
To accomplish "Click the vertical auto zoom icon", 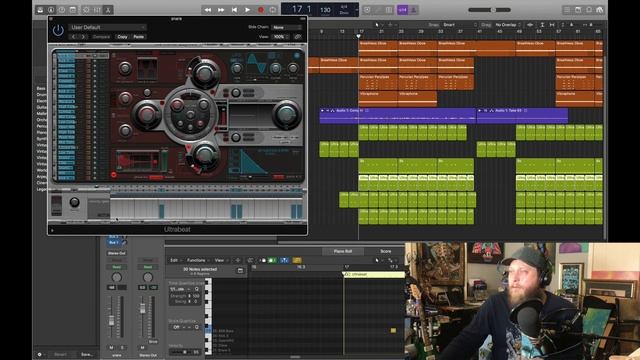I will click(542, 25).
